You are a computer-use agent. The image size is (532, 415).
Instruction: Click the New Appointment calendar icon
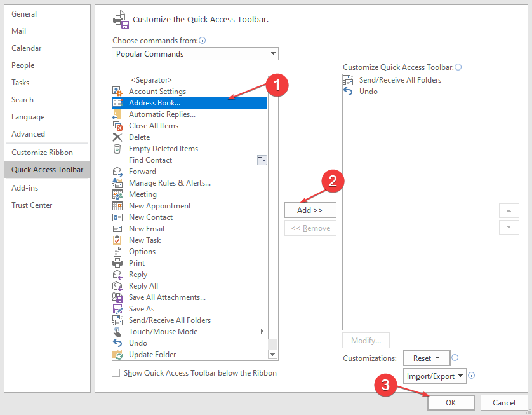[x=117, y=206]
